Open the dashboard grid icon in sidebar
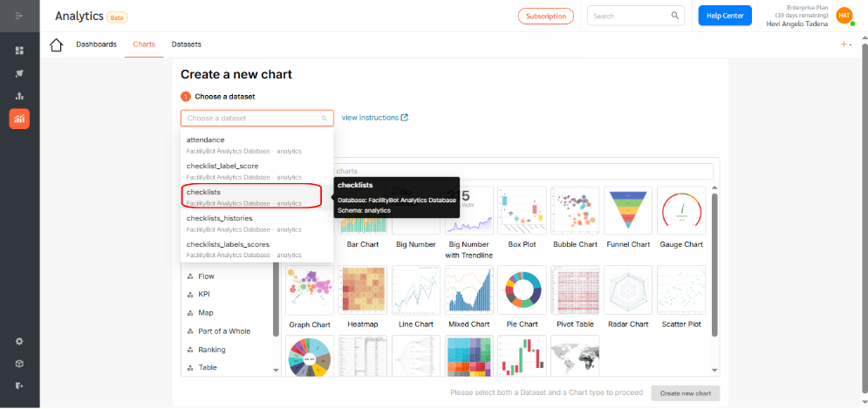The width and height of the screenshot is (868, 409). [x=19, y=51]
